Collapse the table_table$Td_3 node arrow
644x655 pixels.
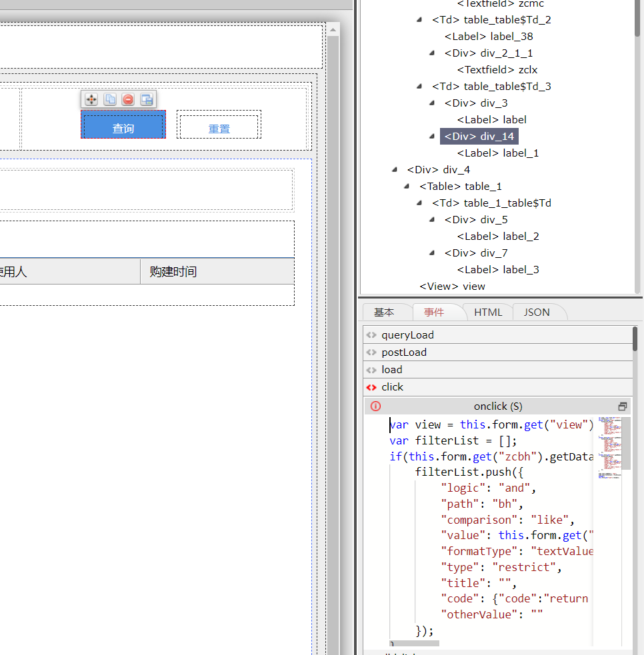[x=419, y=86]
